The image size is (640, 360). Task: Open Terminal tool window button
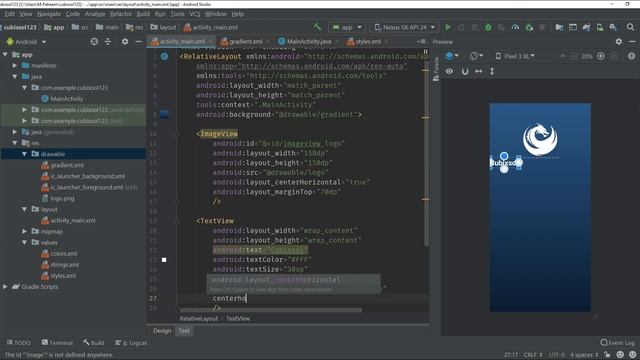click(x=57, y=343)
